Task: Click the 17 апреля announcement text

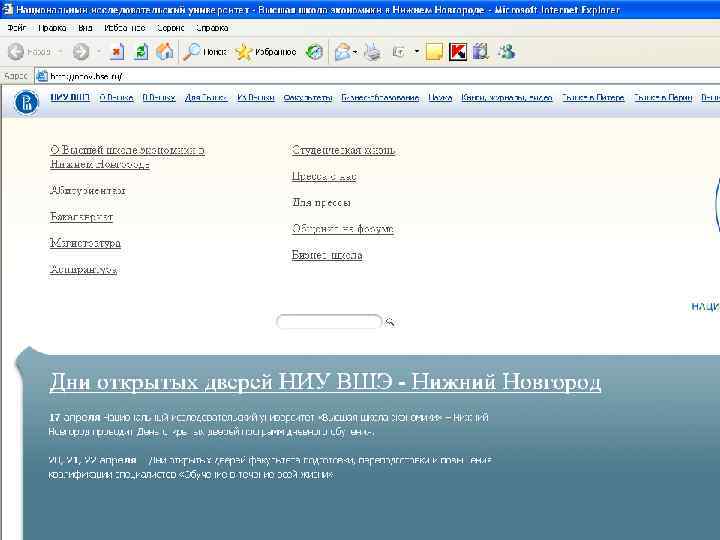Action: point(269,424)
